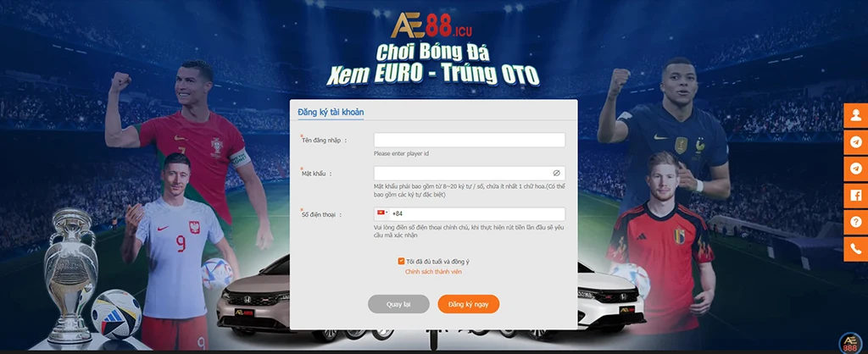Open the question mark help icon
The width and height of the screenshot is (868, 354).
click(856, 223)
